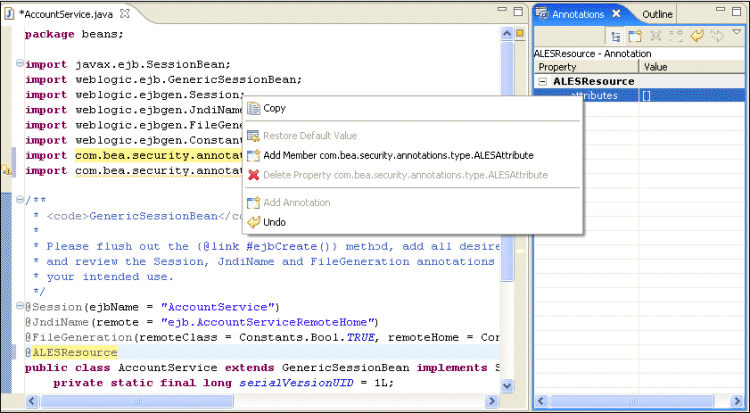Click the dashed-square move icon in Annotations toolbar
This screenshot has width=750, height=413.
click(x=676, y=36)
